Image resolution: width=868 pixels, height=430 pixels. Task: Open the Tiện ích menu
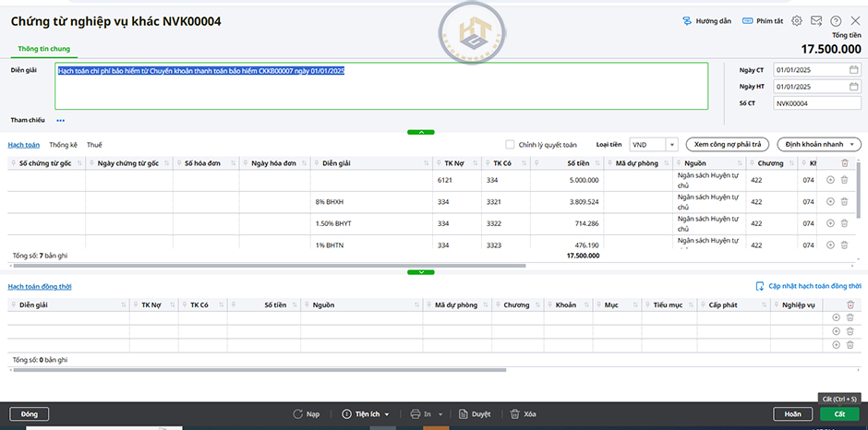pos(367,414)
